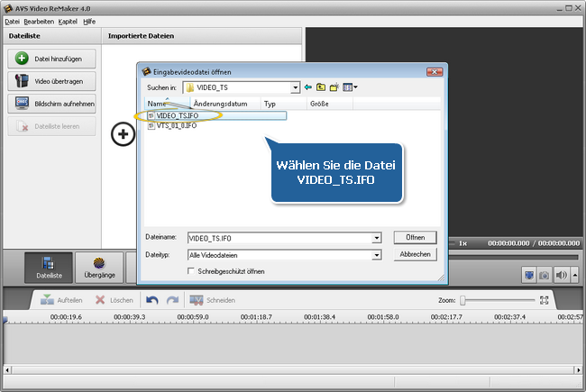Image resolution: width=586 pixels, height=392 pixels.
Task: Expand the Dateityp dropdown arrow
Action: [377, 255]
